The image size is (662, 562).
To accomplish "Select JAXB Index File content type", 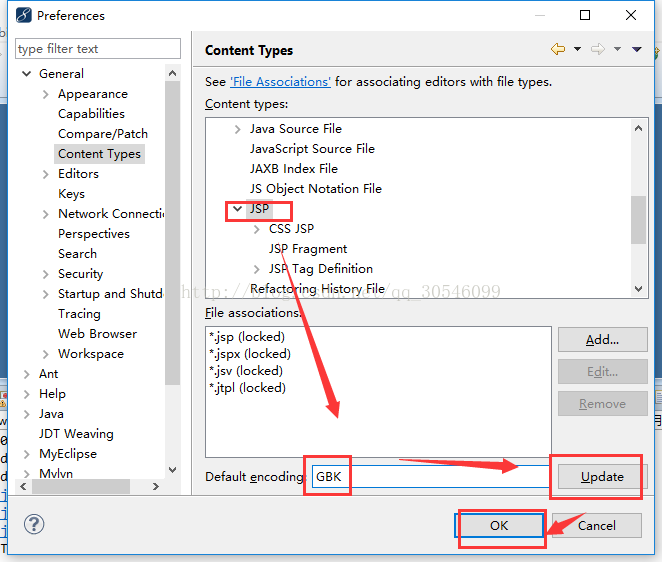I will tap(294, 168).
